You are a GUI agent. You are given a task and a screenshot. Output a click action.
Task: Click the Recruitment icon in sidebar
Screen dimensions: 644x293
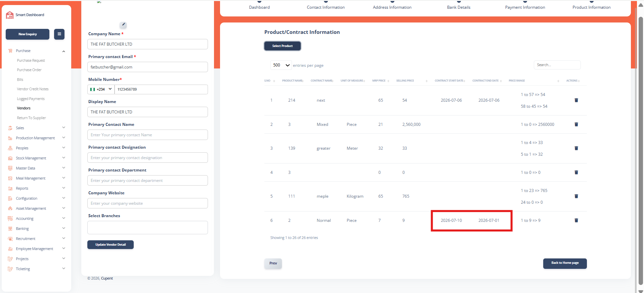pos(10,239)
